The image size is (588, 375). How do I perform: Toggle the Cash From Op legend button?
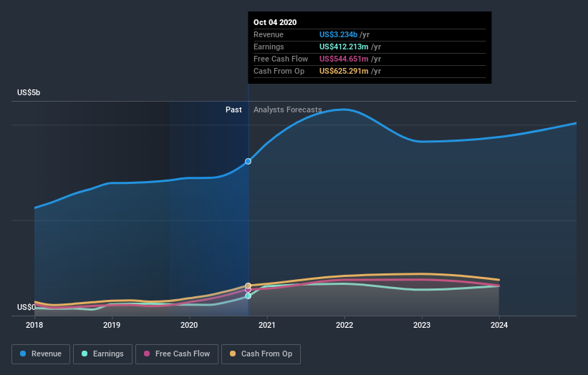(261, 354)
